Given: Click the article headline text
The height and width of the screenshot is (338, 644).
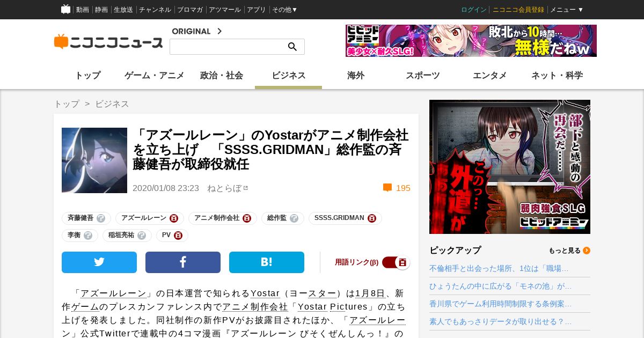Looking at the screenshot, I should tap(271, 149).
